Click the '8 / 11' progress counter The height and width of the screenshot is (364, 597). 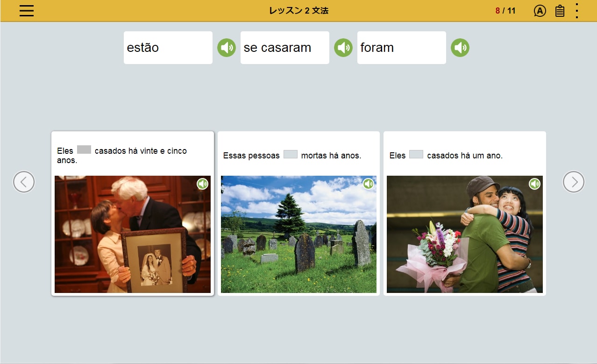505,11
